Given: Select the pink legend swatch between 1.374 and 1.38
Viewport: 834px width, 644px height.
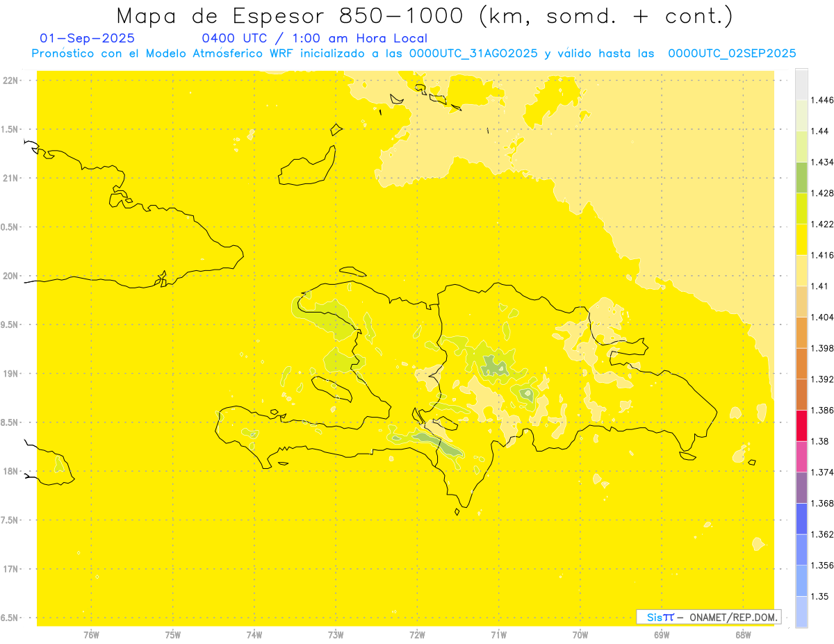Looking at the screenshot, I should pos(801,456).
